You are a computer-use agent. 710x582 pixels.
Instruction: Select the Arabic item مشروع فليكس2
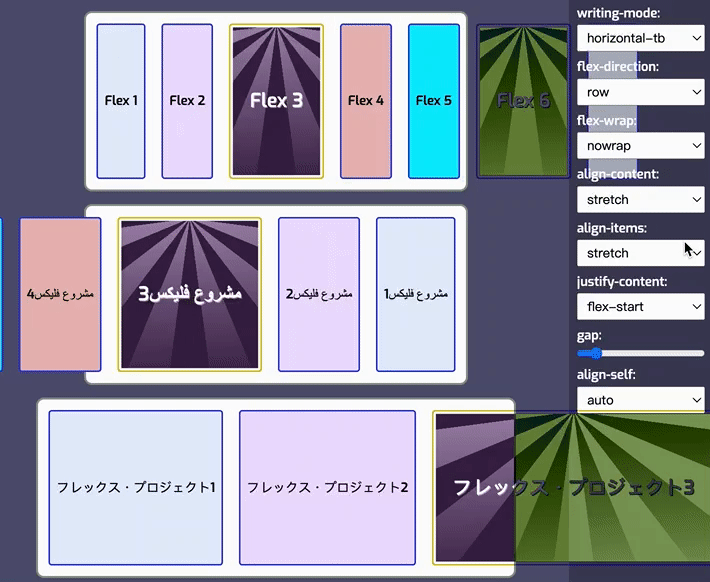319,294
